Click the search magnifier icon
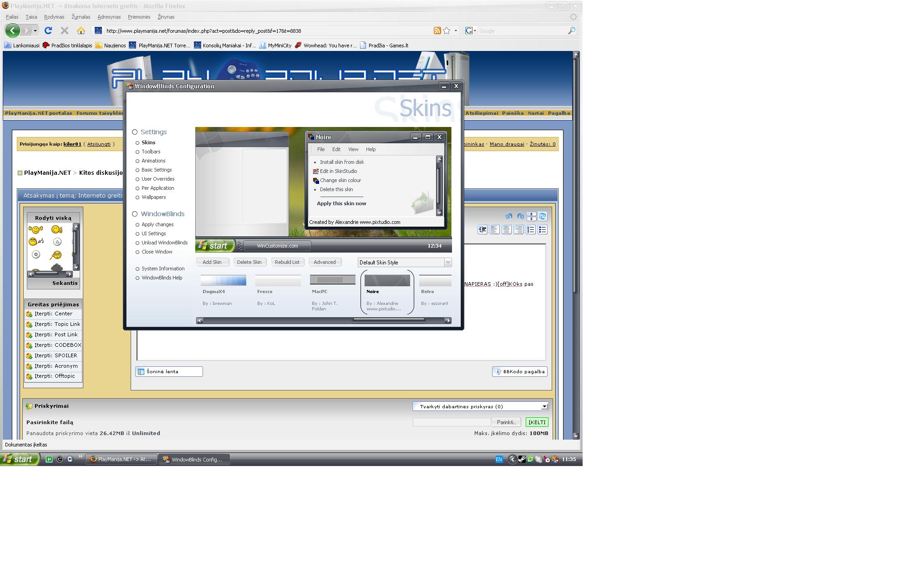Image resolution: width=919 pixels, height=588 pixels. coord(572,30)
